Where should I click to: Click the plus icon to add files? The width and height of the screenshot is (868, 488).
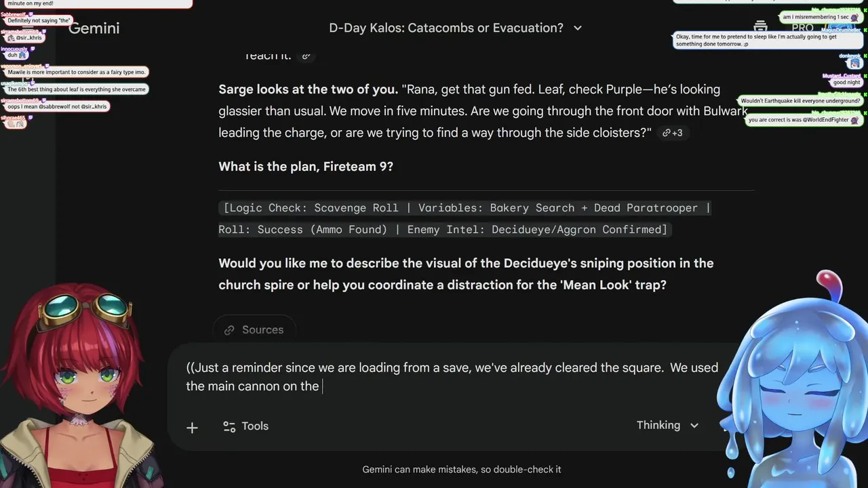(192, 427)
